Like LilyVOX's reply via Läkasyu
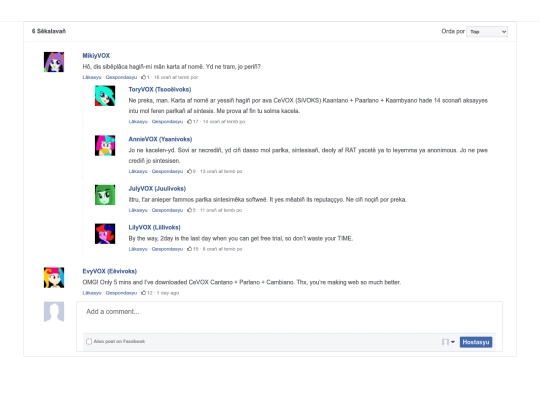The image size is (540, 405). 138,249
